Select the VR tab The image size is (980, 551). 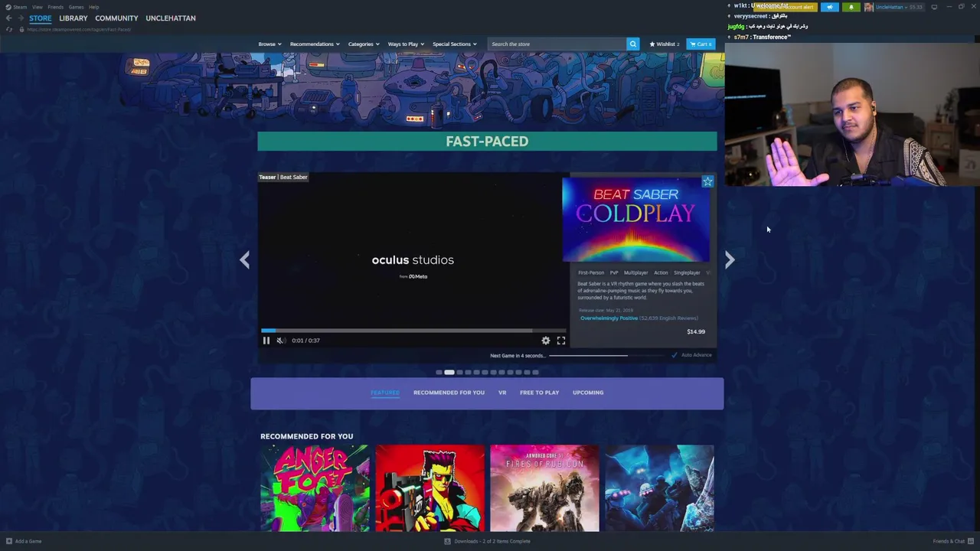[x=502, y=393]
